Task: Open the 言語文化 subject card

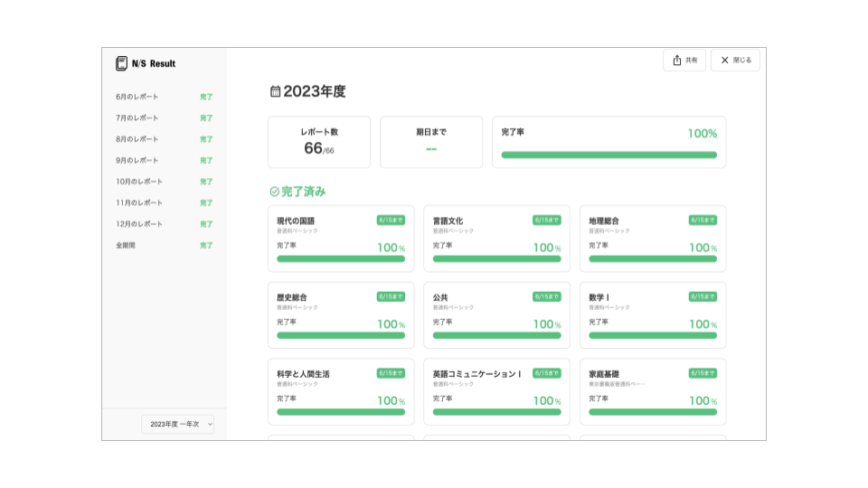Action: coord(496,239)
